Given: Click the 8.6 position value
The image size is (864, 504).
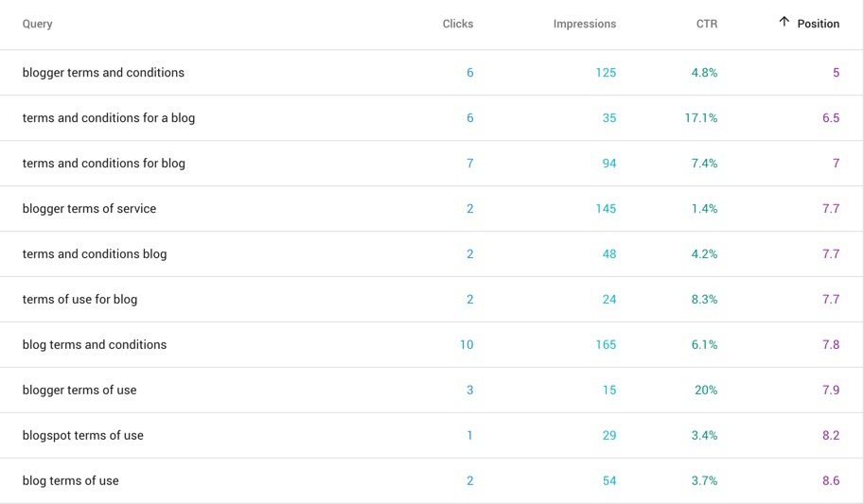Looking at the screenshot, I should coord(831,480).
